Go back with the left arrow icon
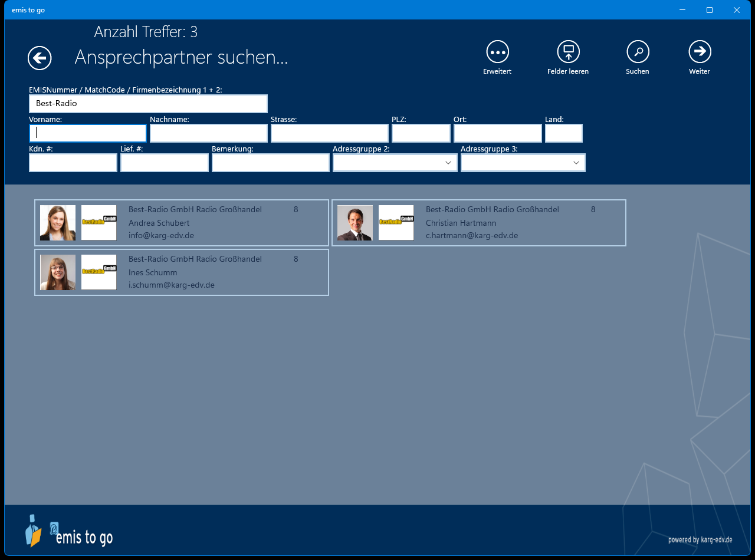Image resolution: width=755 pixels, height=560 pixels. 40,58
